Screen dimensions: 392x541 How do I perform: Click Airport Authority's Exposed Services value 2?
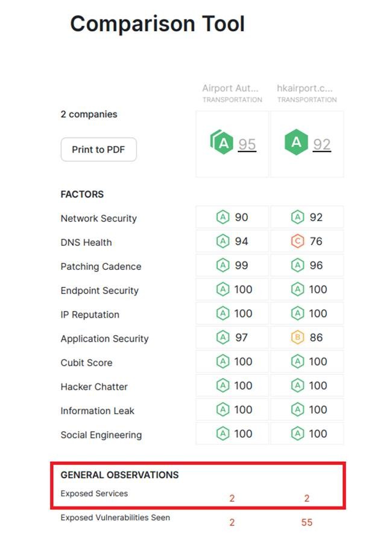click(232, 498)
